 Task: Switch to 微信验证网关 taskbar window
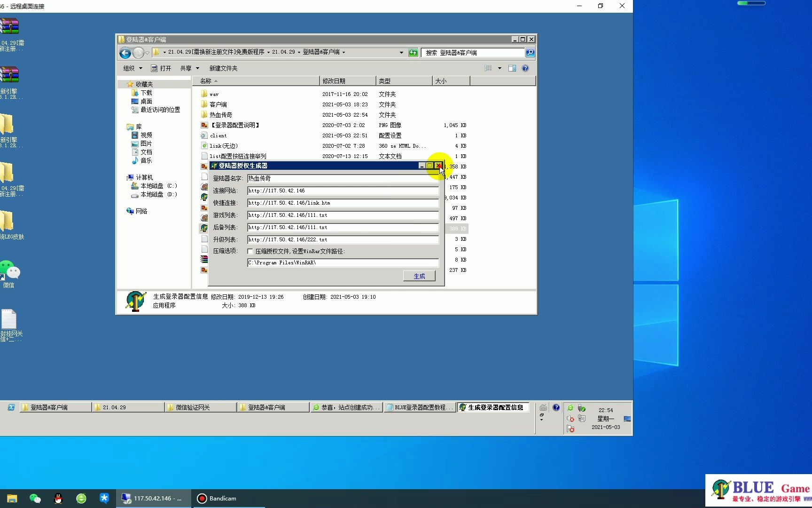[201, 407]
